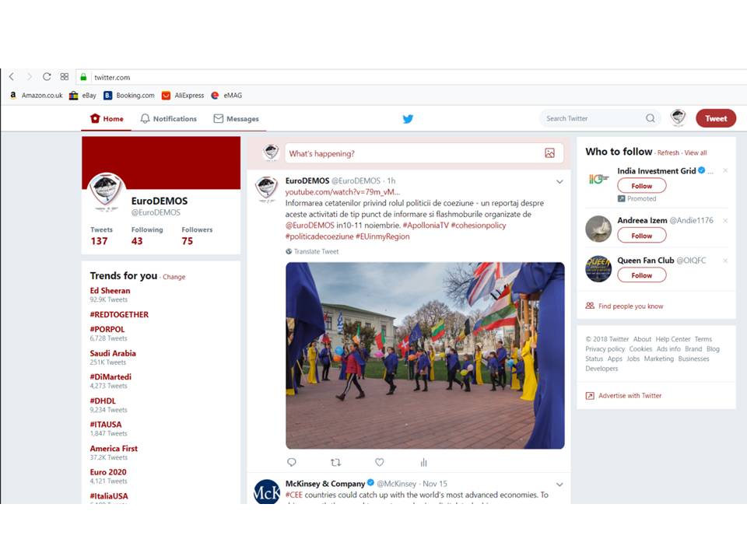Open the #REDTOGETHER trend
Screen dimensions: 747x560
[119, 314]
